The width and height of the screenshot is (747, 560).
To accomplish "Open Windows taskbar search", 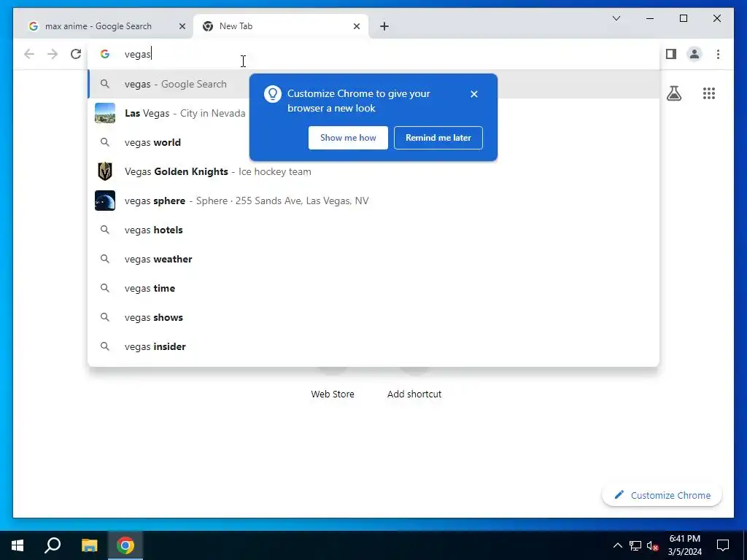I will 53,545.
